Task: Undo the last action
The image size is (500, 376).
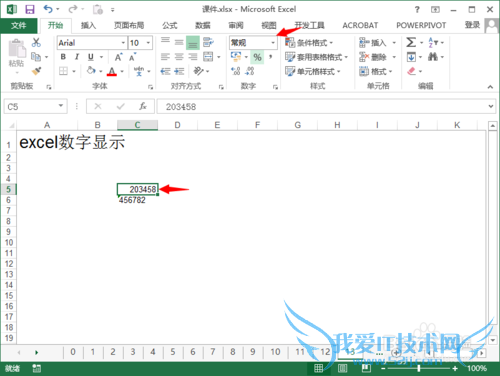Action: tap(48, 9)
